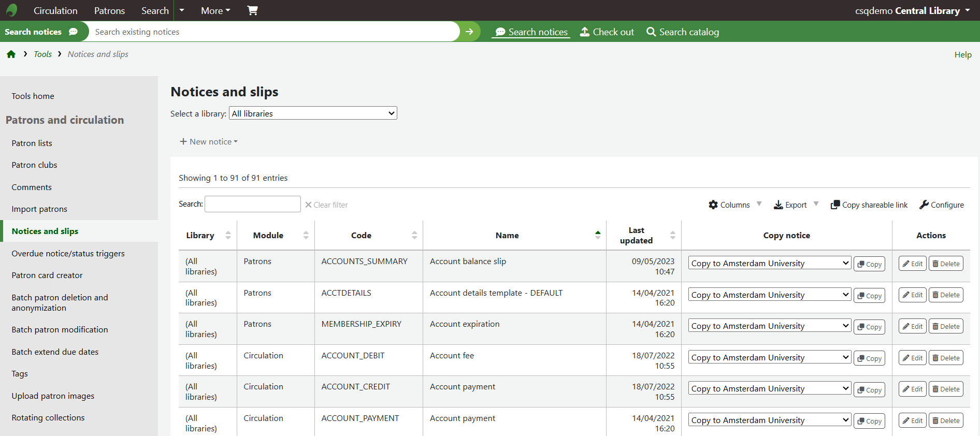Open Configure wrench tool
Image resolution: width=980 pixels, height=436 pixels.
click(924, 205)
